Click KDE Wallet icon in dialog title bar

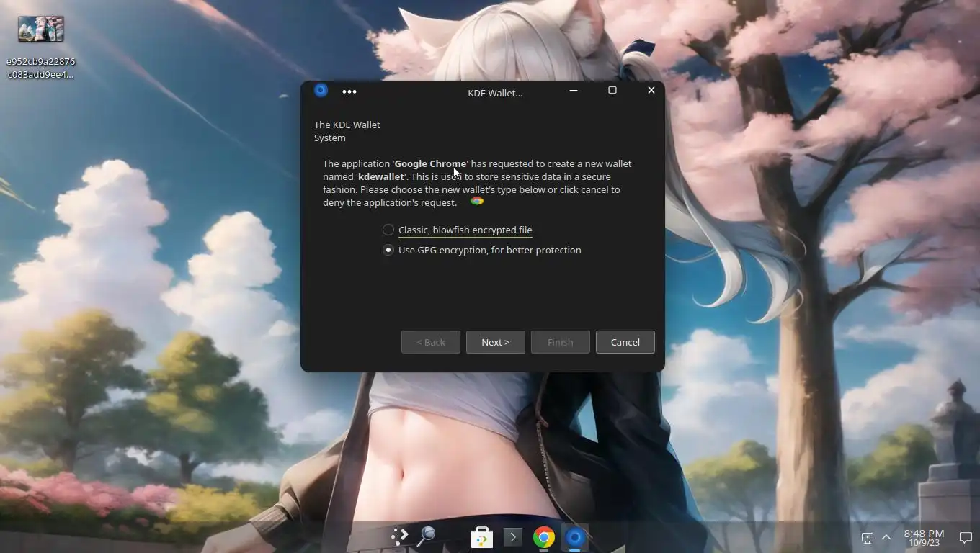[321, 90]
